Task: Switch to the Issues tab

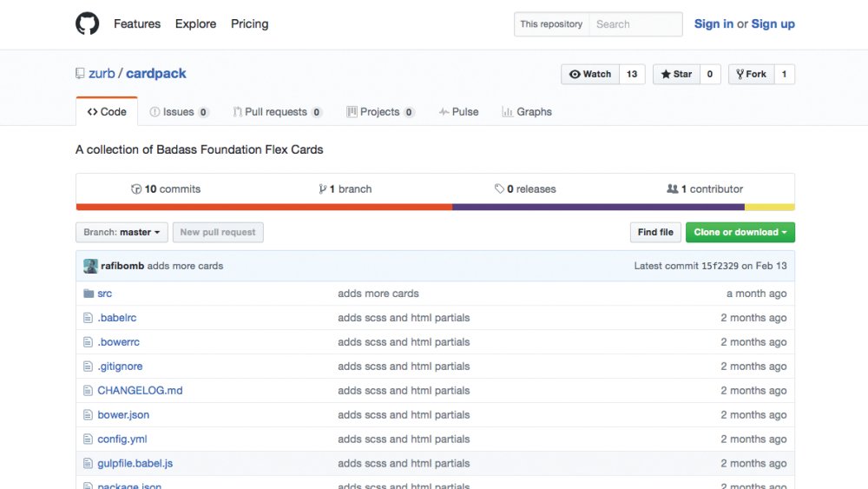Action: click(x=179, y=112)
